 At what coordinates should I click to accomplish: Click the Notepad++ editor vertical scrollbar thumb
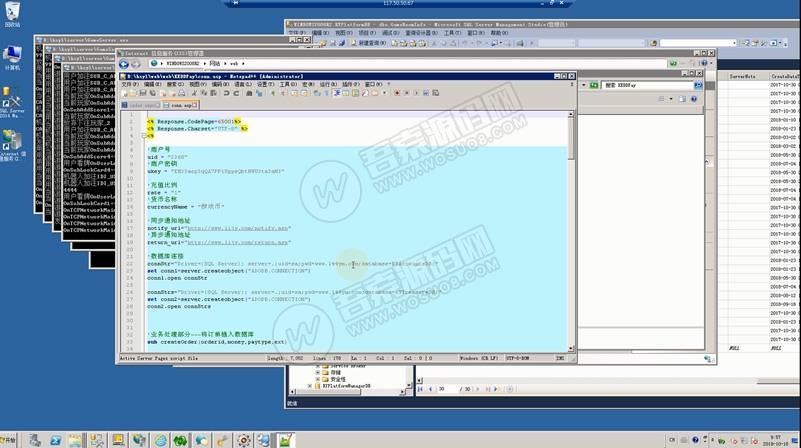[571, 138]
